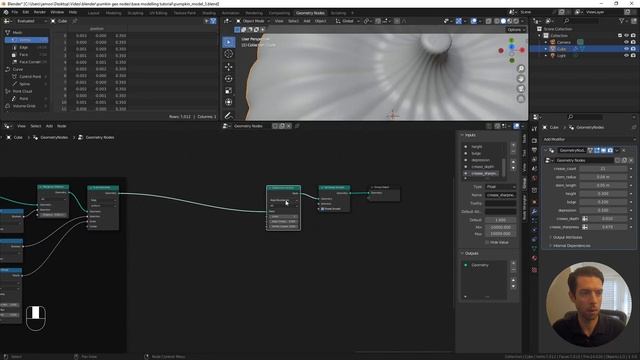This screenshot has height=360, width=640.
Task: Select the Transform tool in viewport toolbar
Action: [229, 102]
